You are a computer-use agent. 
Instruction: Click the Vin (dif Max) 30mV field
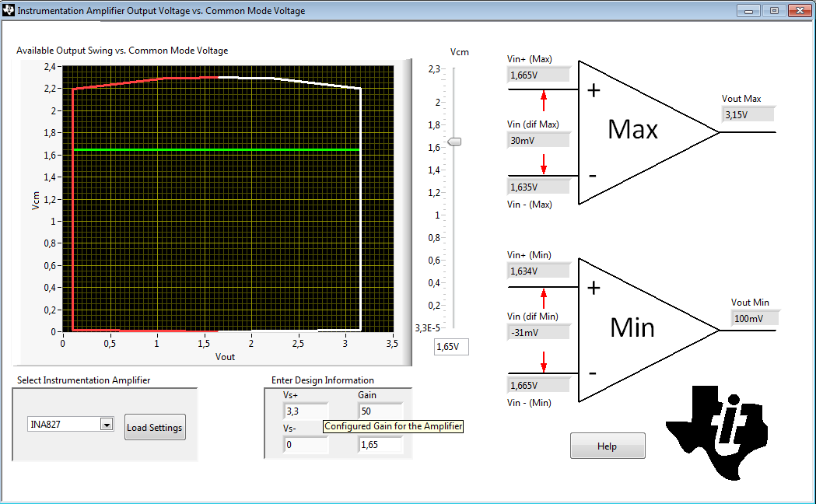538,141
